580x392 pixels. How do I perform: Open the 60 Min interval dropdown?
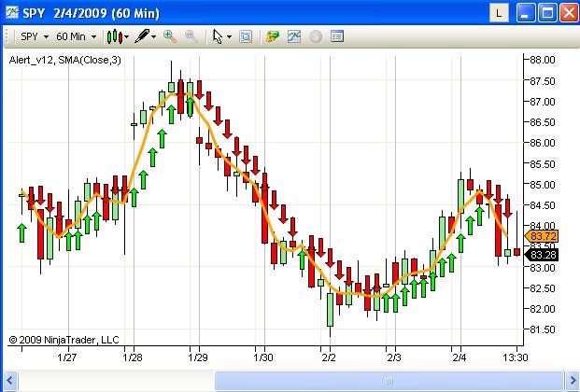pyautogui.click(x=76, y=36)
